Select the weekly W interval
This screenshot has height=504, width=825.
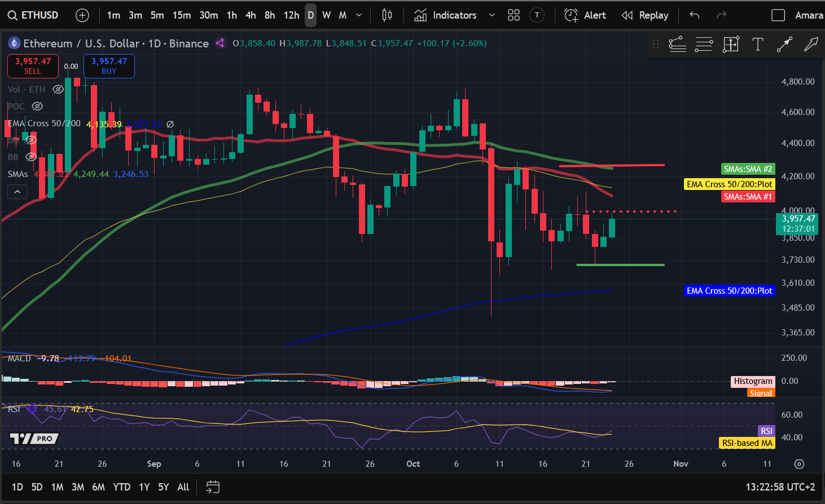coord(326,15)
